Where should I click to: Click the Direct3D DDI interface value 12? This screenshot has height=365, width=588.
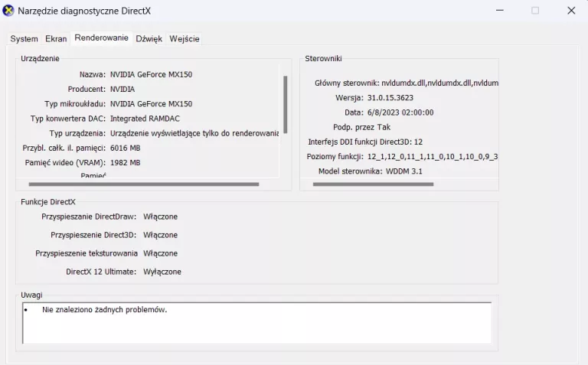418,142
